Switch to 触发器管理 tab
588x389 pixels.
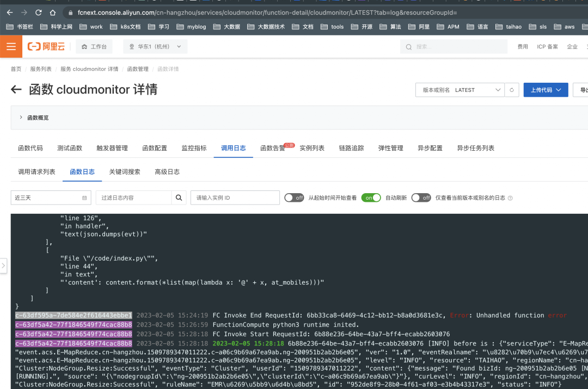pos(112,148)
